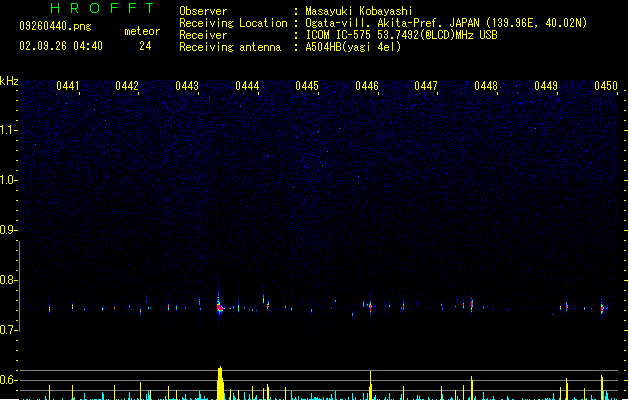
Task: Click the date stamp 02.09.26 04:40
Action: pos(61,46)
